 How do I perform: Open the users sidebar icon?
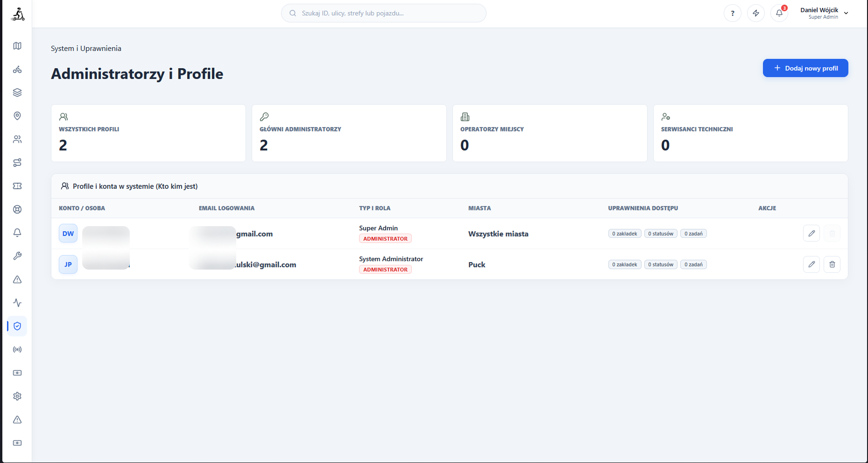(x=17, y=139)
